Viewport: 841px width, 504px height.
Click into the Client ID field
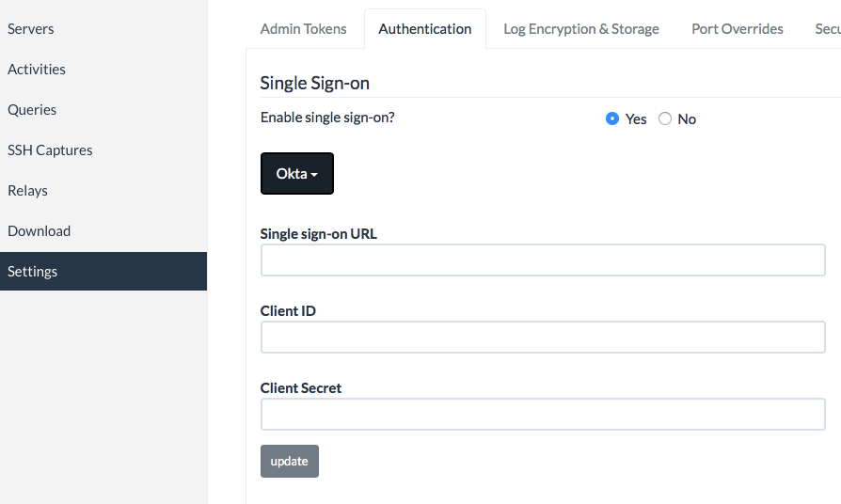(543, 338)
